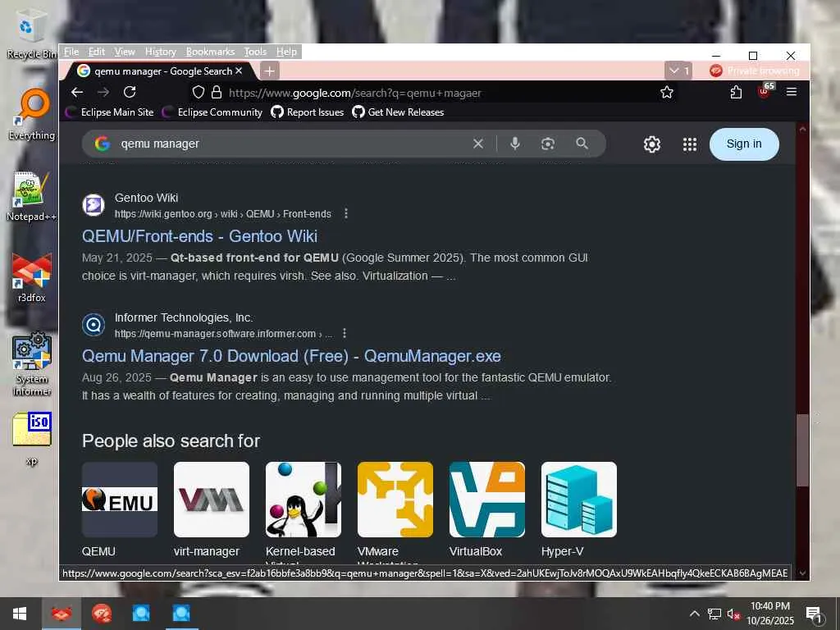Click the Gentoo Wiki site favicon
This screenshot has width=840, height=630.
[x=94, y=205]
